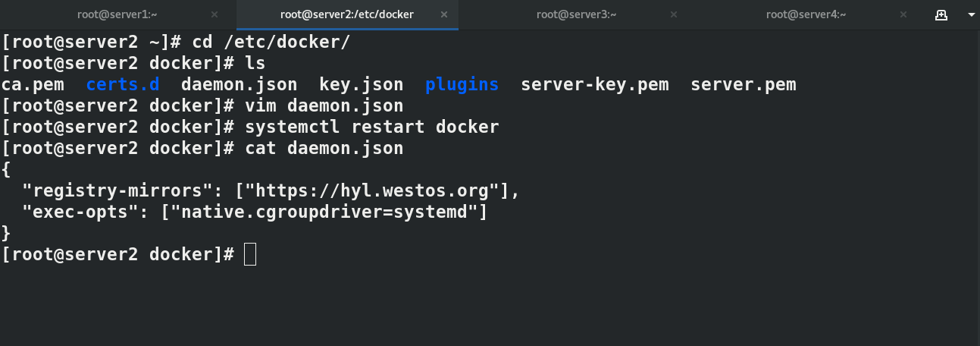Click the key.json filename in listing
Image resolution: width=980 pixels, height=346 pixels.
(361, 85)
